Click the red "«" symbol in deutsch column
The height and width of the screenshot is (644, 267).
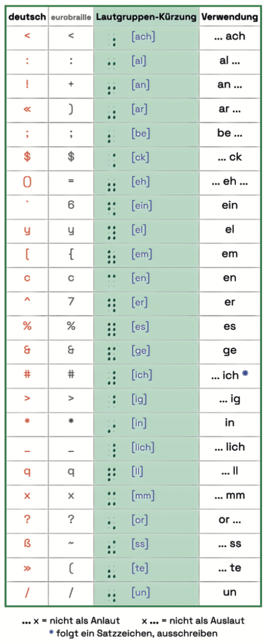click(27, 109)
